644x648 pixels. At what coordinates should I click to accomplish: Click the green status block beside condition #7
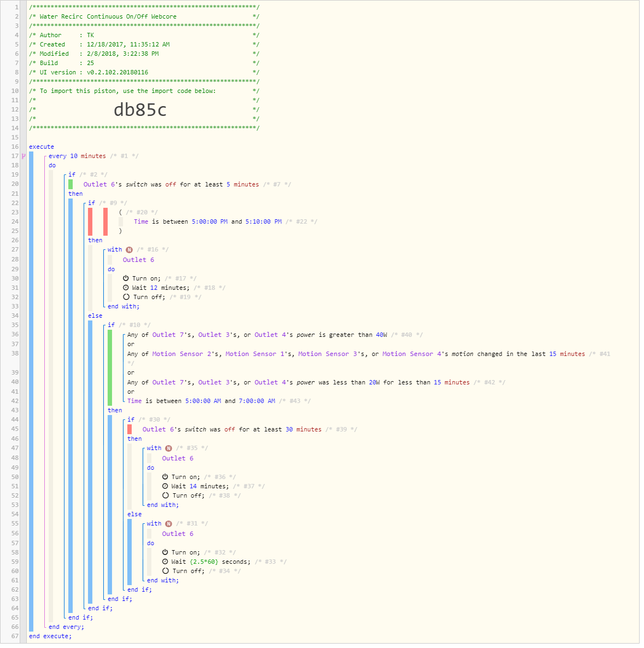(71, 185)
